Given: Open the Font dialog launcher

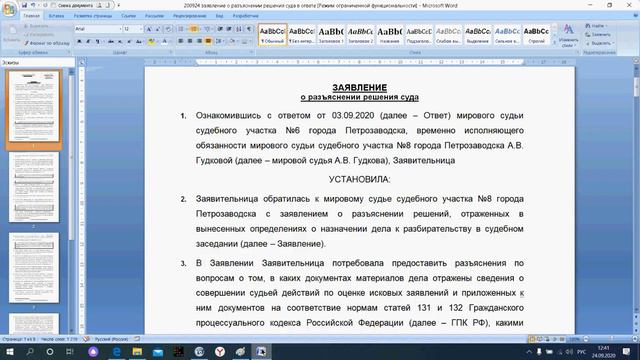Looking at the screenshot, I should [171, 53].
